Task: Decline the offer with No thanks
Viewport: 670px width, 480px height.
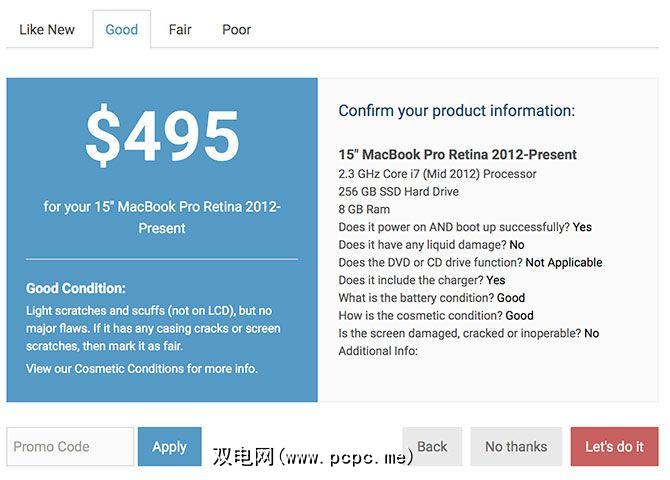Action: [516, 447]
